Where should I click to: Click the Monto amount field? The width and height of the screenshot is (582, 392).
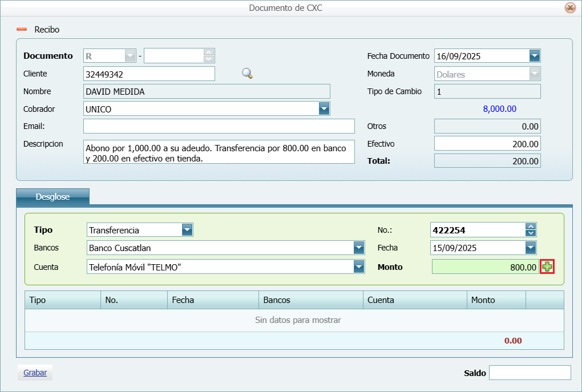485,266
